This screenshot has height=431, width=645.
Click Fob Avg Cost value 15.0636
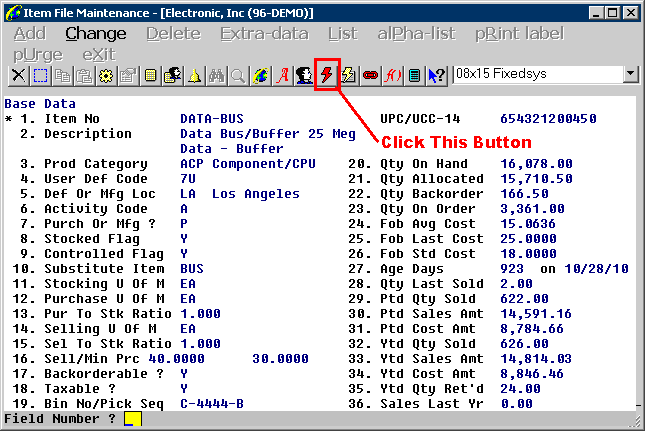(x=528, y=224)
